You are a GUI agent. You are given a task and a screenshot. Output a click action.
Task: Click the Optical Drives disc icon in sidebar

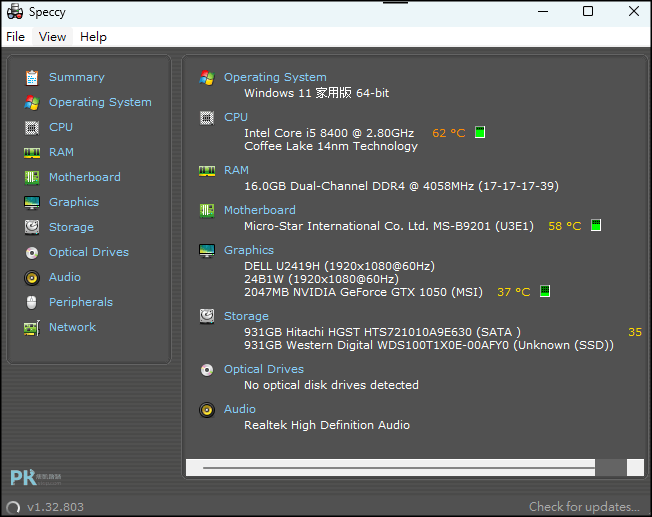coord(32,253)
